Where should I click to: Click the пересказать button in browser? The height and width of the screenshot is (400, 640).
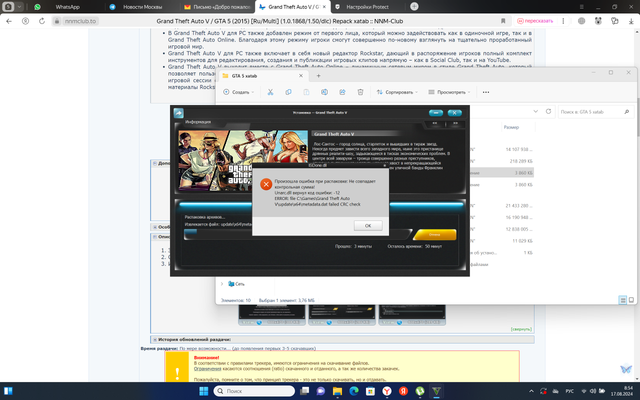(x=535, y=21)
